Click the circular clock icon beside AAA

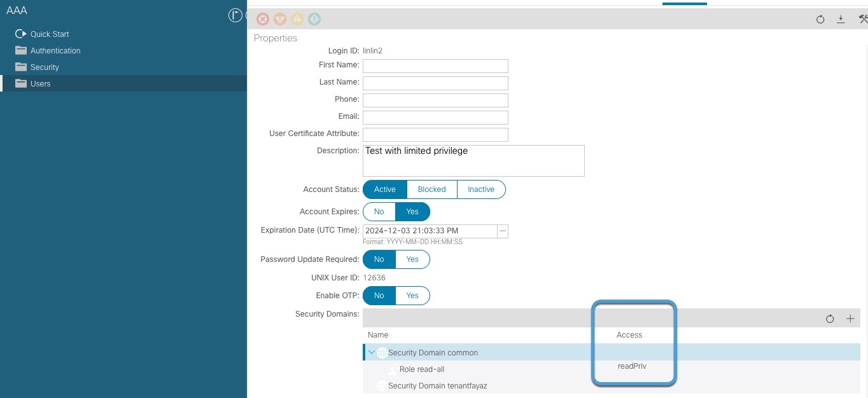pyautogui.click(x=235, y=15)
